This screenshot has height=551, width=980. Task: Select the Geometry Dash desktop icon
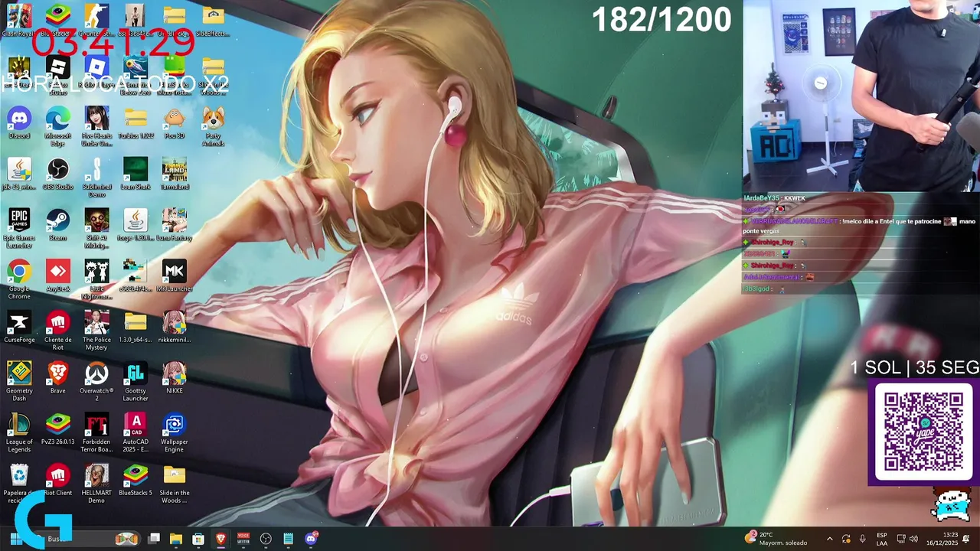pos(19,382)
